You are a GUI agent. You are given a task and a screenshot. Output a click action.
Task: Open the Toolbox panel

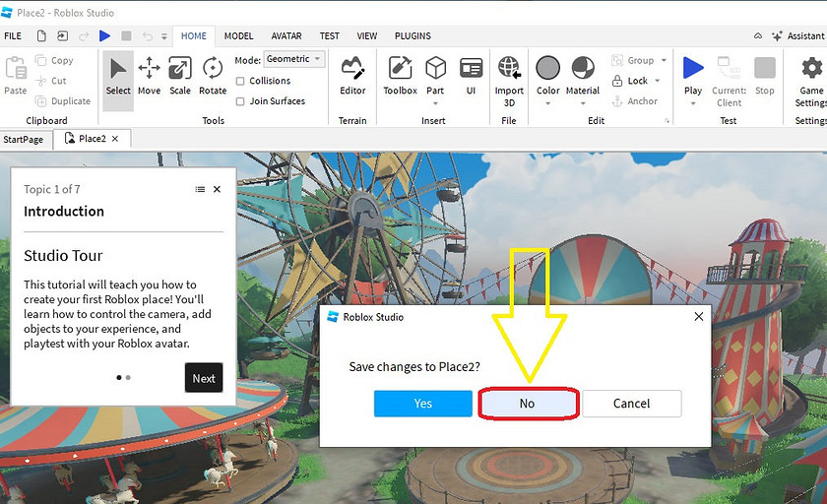[x=400, y=76]
